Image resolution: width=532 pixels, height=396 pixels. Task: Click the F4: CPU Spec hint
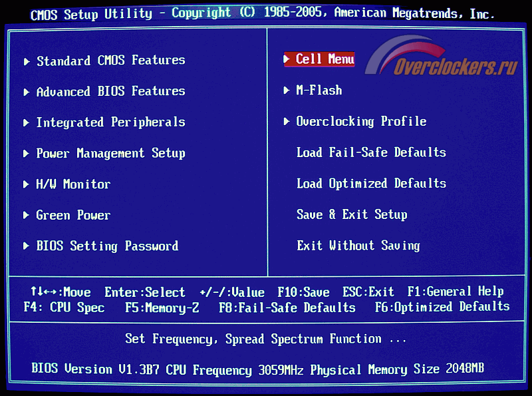[64, 307]
